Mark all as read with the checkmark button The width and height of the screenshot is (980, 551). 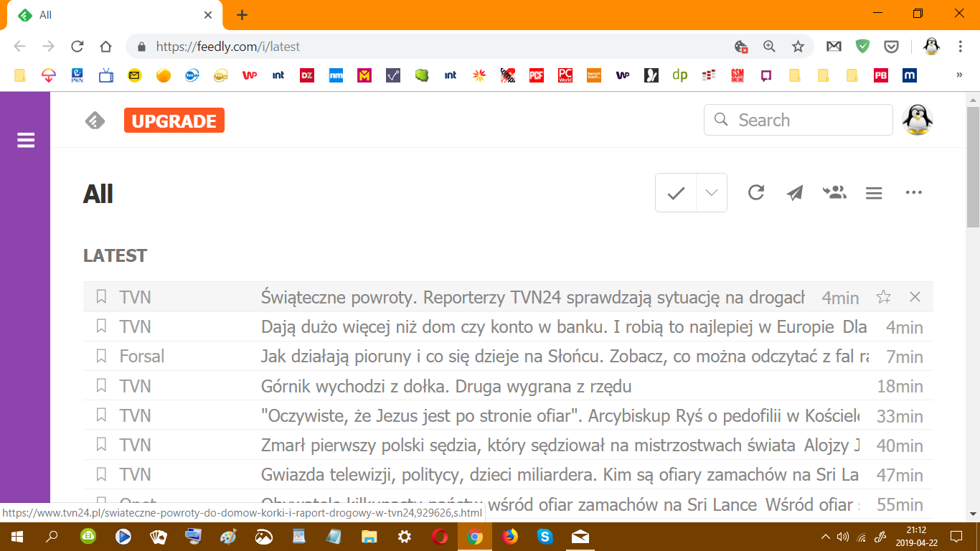click(x=676, y=193)
